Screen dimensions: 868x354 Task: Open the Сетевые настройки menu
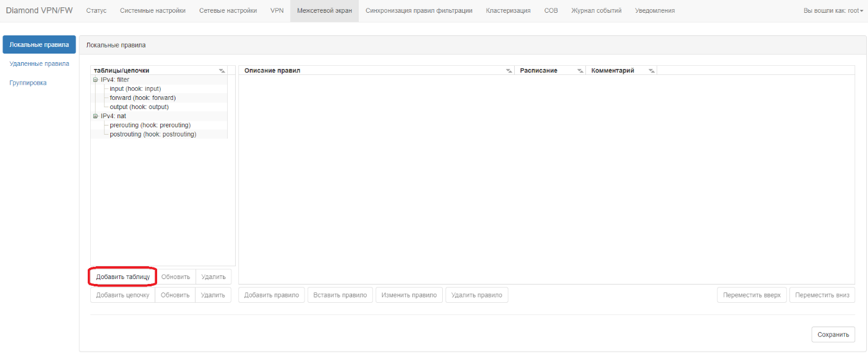pyautogui.click(x=228, y=11)
